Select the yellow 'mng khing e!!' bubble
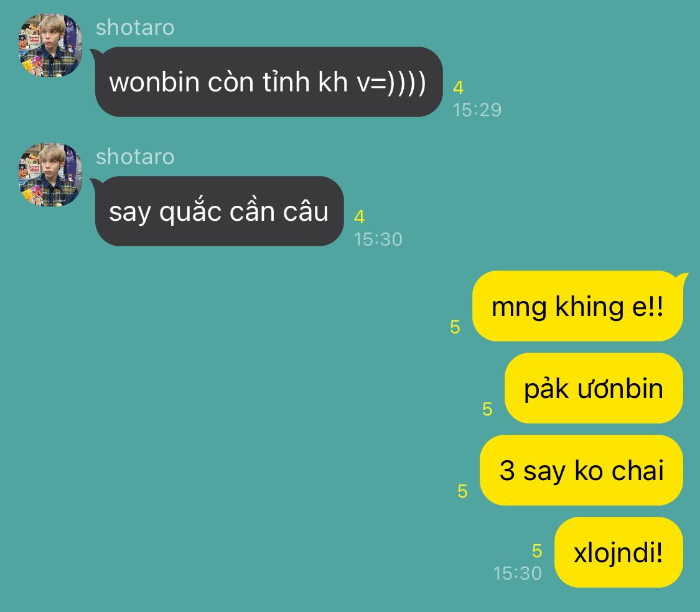Screen dimensions: 700x612 [579, 306]
